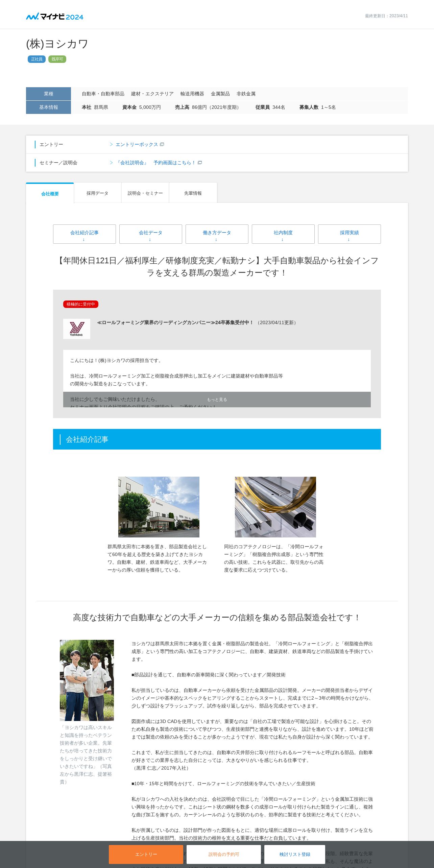Click the 1～5名 recruitment number
The width and height of the screenshot is (434, 868).
click(329, 107)
